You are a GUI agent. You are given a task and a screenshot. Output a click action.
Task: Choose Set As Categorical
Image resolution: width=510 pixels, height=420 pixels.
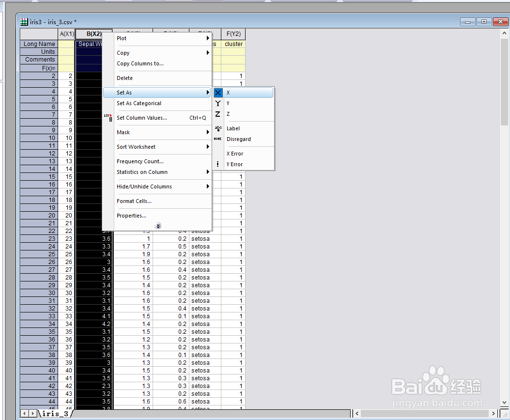click(157, 103)
